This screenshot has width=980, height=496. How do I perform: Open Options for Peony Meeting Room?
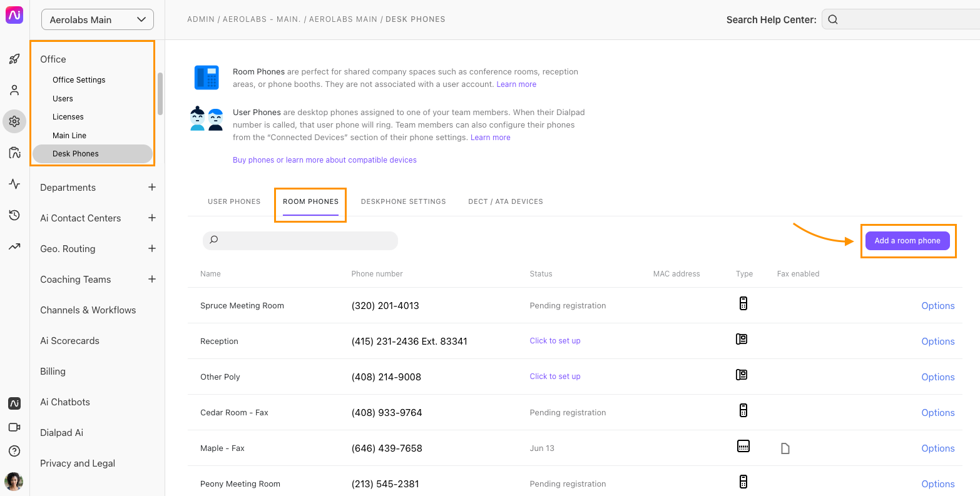937,484
